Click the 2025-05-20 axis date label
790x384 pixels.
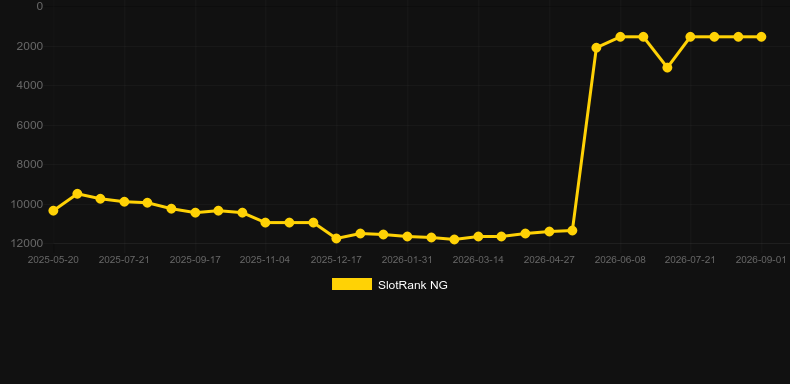point(53,260)
